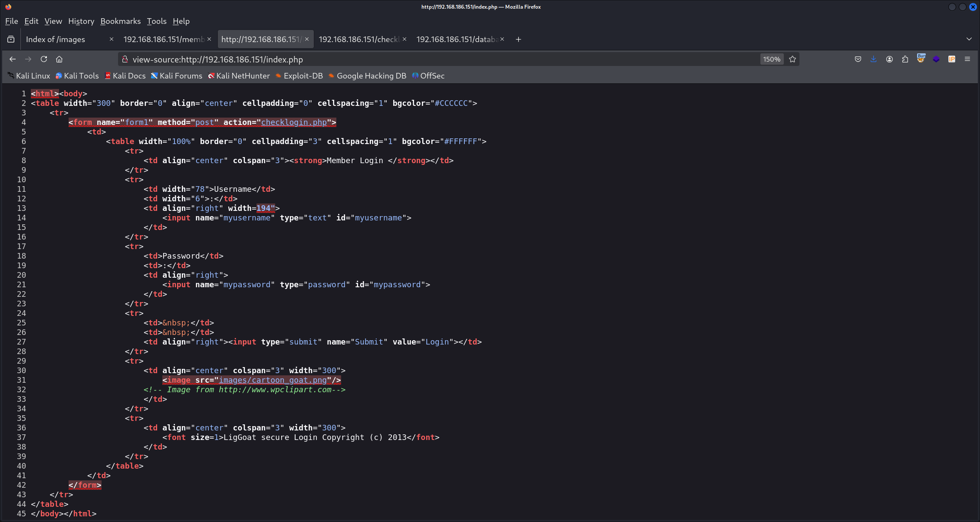Go back to the previous page
The image size is (980, 522).
[13, 59]
